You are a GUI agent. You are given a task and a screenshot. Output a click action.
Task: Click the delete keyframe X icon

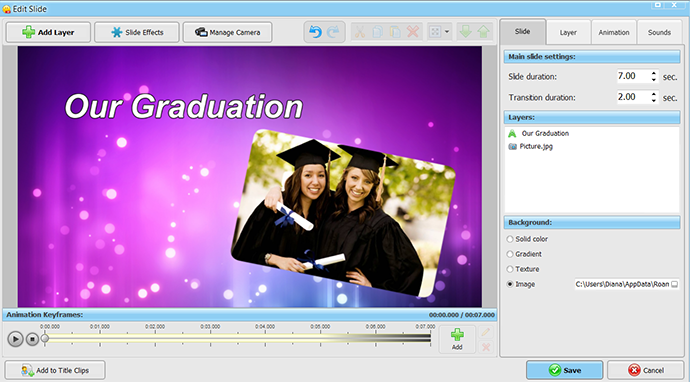[485, 347]
